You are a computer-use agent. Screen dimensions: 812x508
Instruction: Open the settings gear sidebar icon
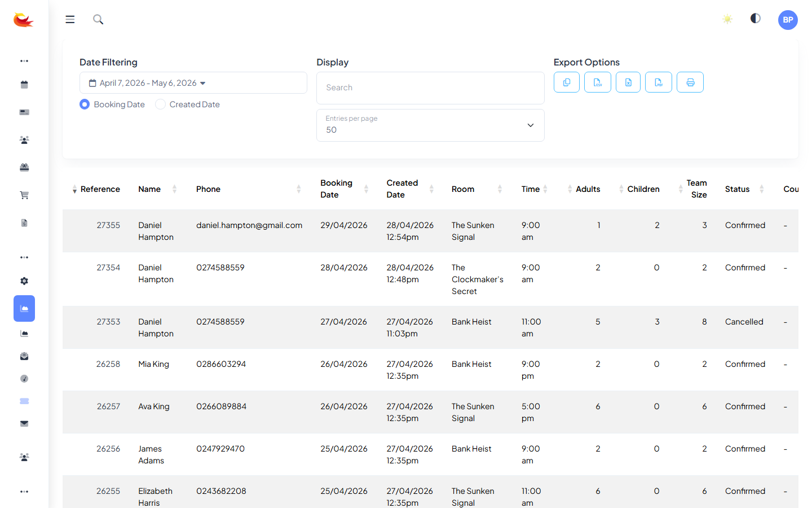click(24, 281)
